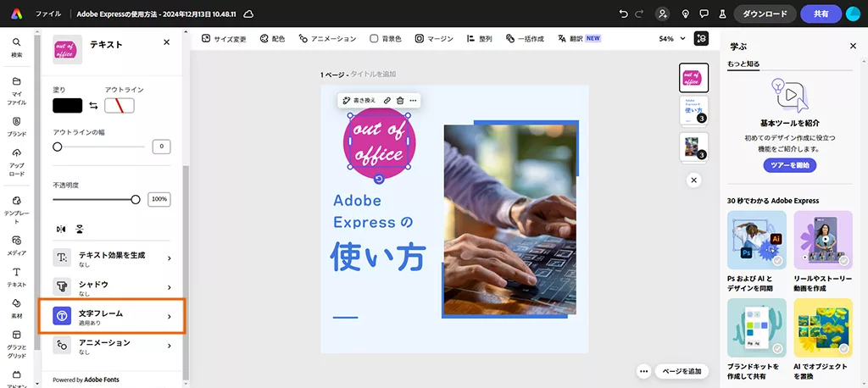Screen dimensions: 868x388
Task: Click the undo arrow icon
Action: pyautogui.click(x=624, y=14)
